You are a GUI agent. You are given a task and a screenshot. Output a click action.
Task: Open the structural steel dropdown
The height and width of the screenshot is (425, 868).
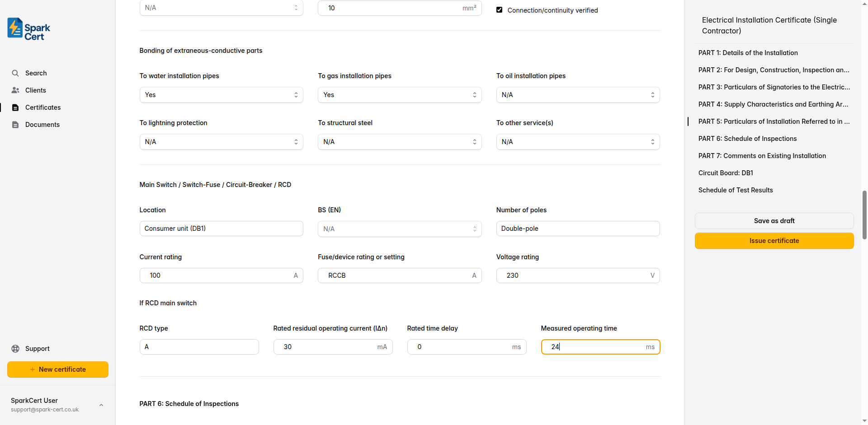[399, 142]
